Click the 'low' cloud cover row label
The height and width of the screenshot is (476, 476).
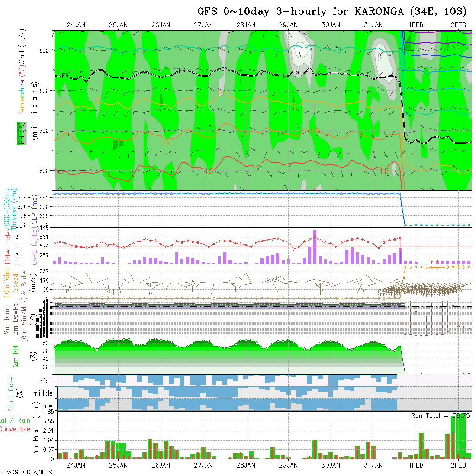[48, 406]
